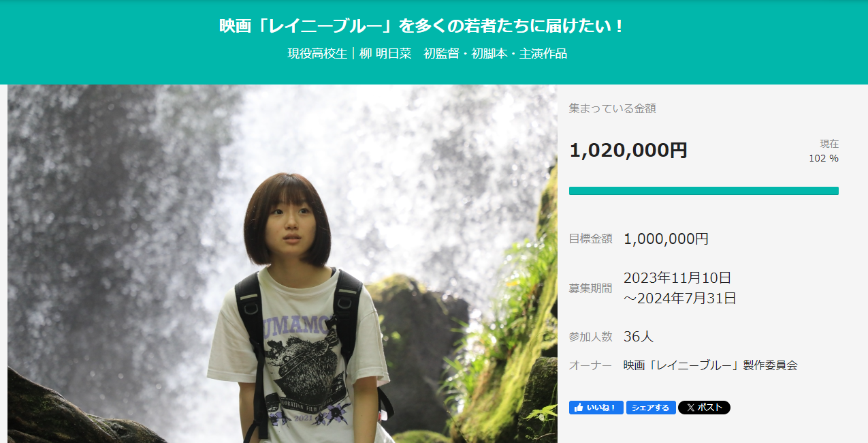Image resolution: width=868 pixels, height=443 pixels.
Task: Click the Facebook いいね! like button
Action: [x=596, y=408]
